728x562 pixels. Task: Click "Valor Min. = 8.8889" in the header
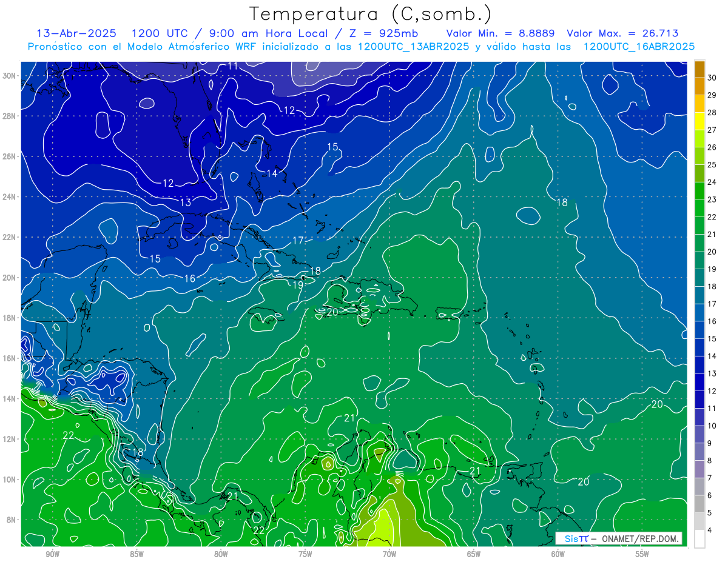(500, 33)
